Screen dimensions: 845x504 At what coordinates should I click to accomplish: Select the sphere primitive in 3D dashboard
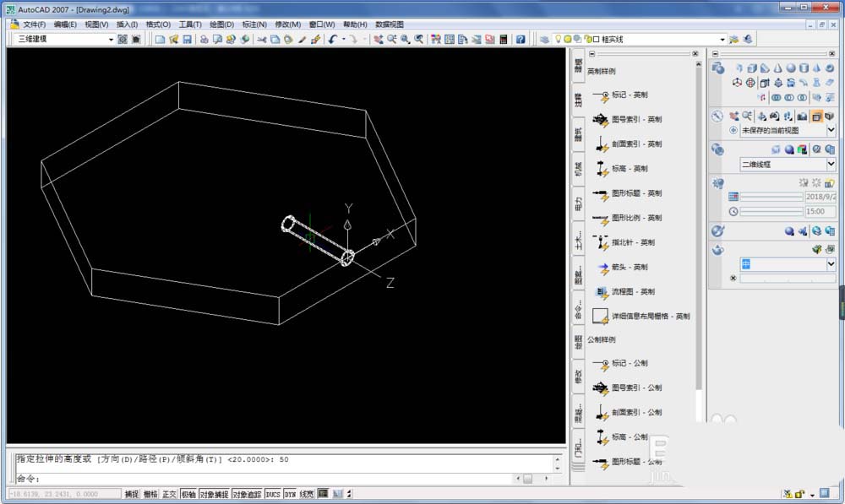pos(790,68)
